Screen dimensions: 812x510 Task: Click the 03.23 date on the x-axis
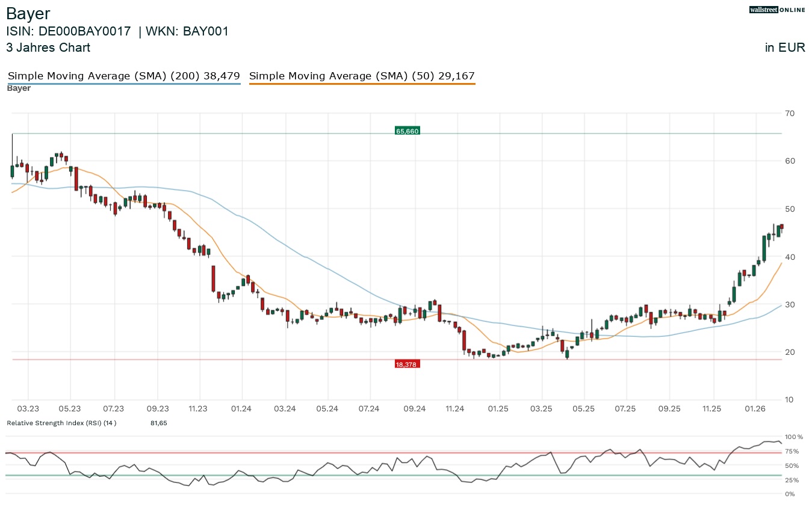[x=28, y=408]
